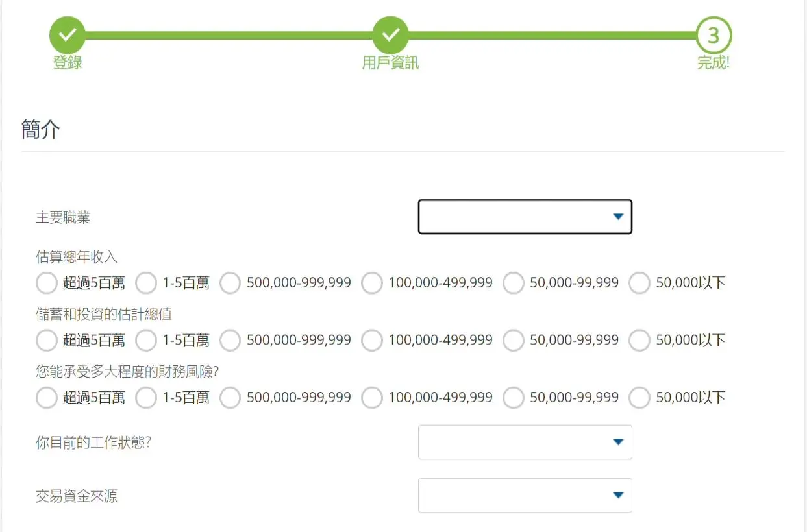Screen dimensions: 807x532
Task: Open the 主要職業 dropdown
Action: pyautogui.click(x=525, y=217)
